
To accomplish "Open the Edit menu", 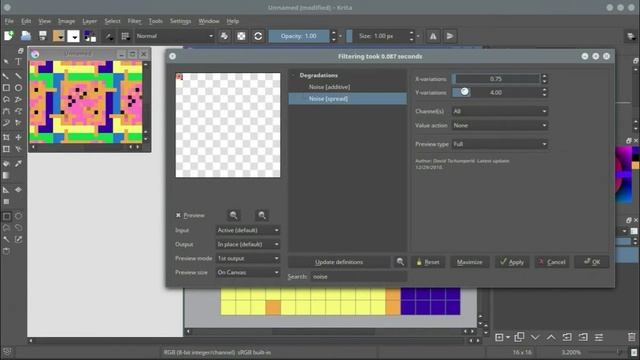I will [x=26, y=21].
